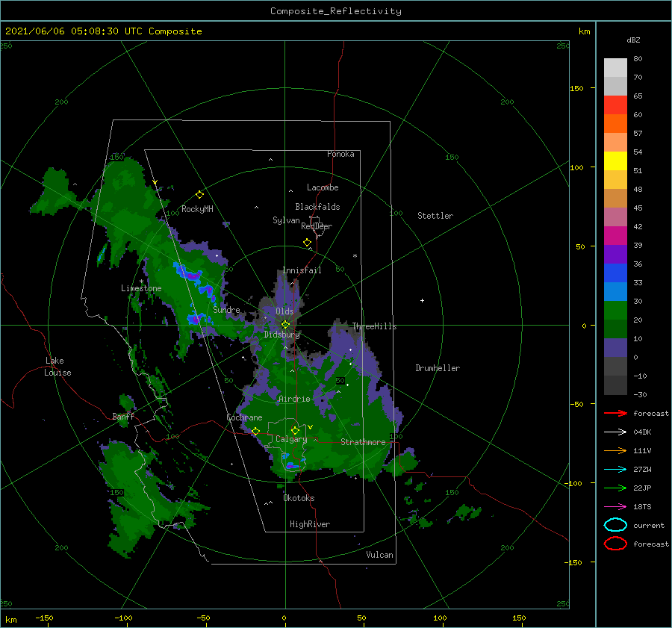Screen dimensions: 672x628
Task: Click the RockyMH label
Action: pyautogui.click(x=197, y=209)
